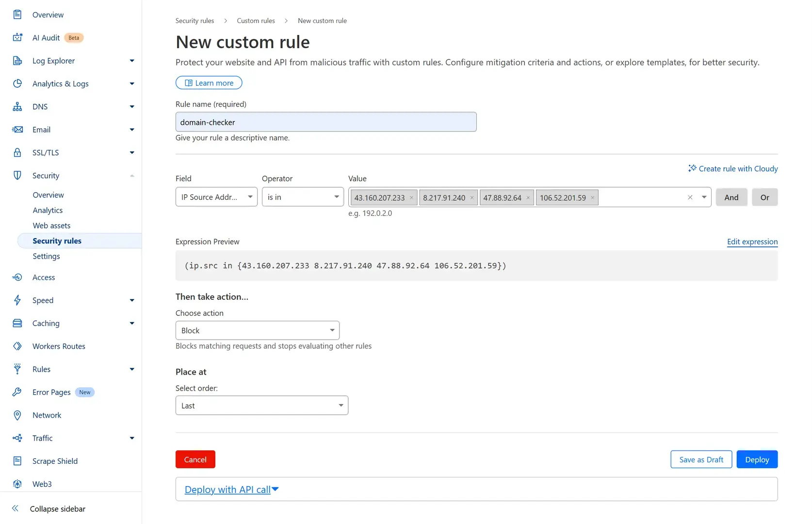Click the Email envelope icon
The width and height of the screenshot is (812, 524).
click(17, 130)
